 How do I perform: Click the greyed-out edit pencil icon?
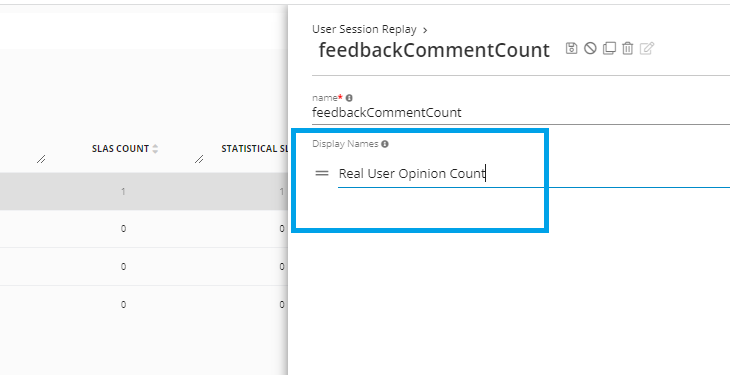click(647, 48)
